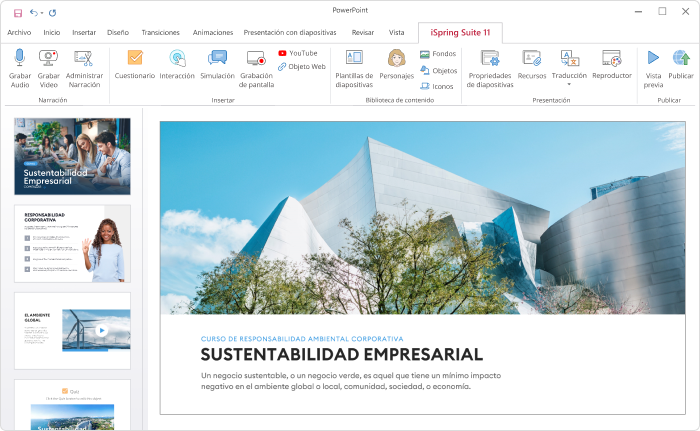Open the Iconos library

click(437, 86)
